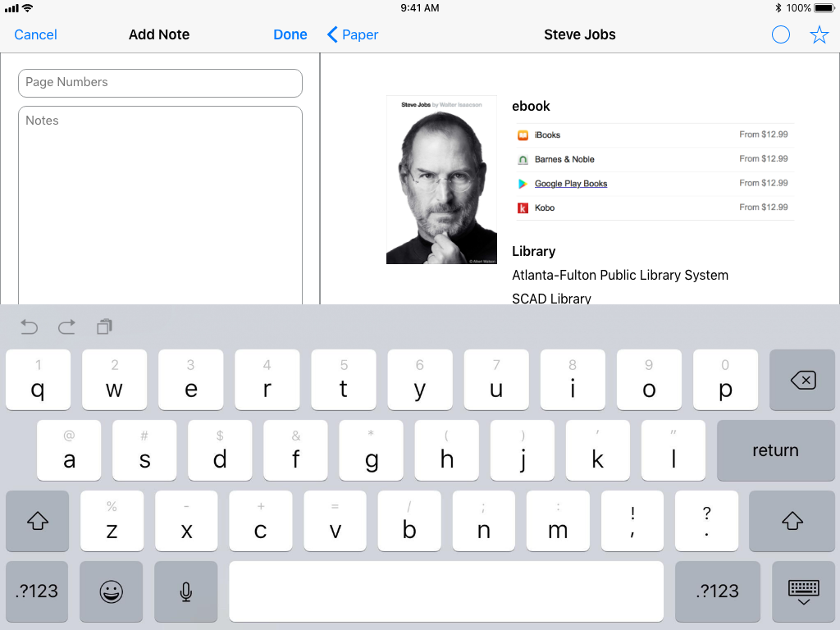Open the Kobo store listing
Image resolution: width=840 pixels, height=630 pixels.
[655, 208]
